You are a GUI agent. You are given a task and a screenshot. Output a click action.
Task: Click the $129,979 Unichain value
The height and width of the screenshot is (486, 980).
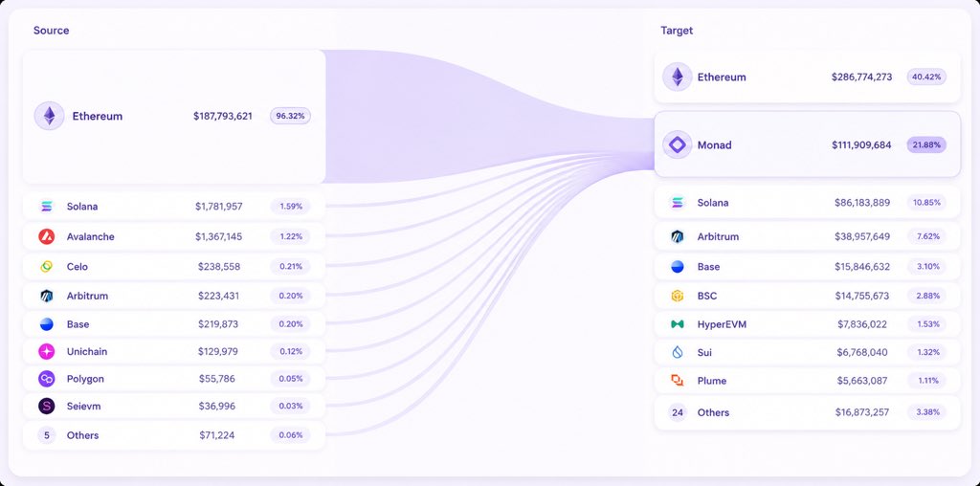(x=218, y=352)
